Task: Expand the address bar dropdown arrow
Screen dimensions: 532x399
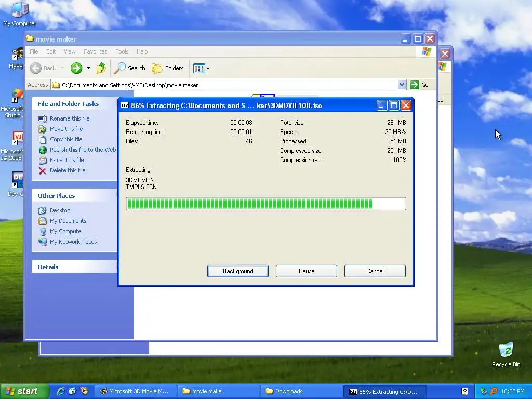Action: (x=402, y=85)
